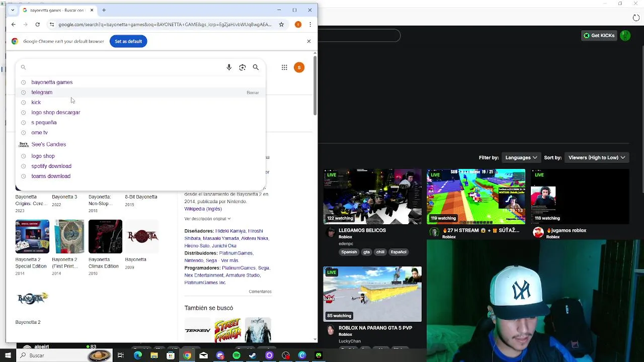Open the Mail app from taskbar
The width and height of the screenshot is (644, 362).
coord(203,355)
